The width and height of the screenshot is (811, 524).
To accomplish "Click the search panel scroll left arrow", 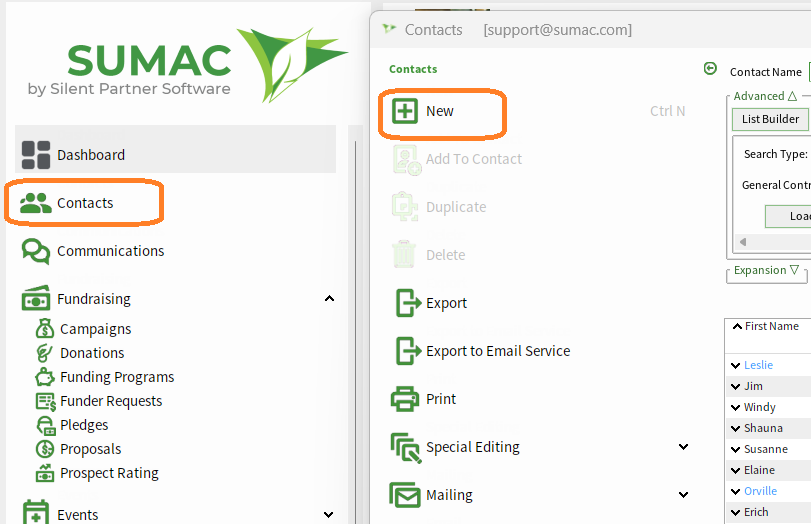I will (x=743, y=242).
